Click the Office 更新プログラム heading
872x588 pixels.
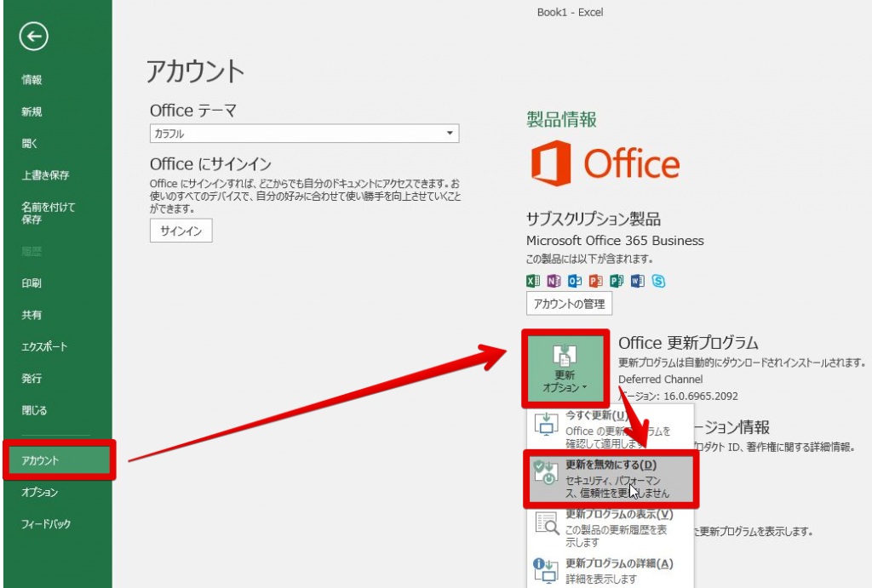[688, 342]
